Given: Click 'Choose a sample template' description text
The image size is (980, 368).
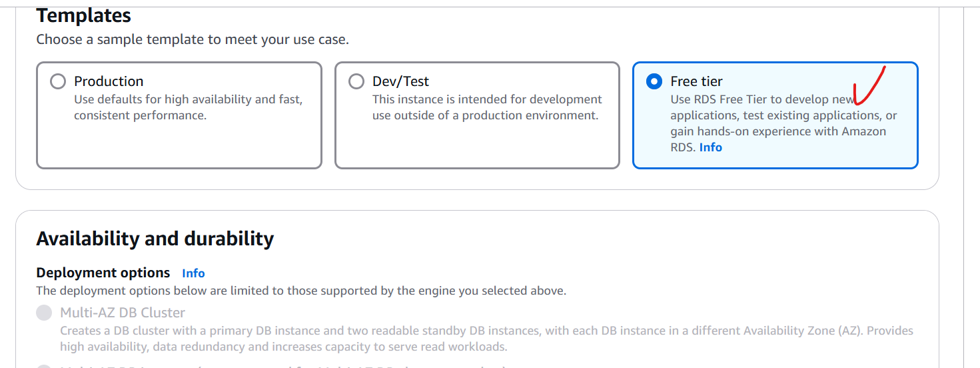Looking at the screenshot, I should click(193, 39).
